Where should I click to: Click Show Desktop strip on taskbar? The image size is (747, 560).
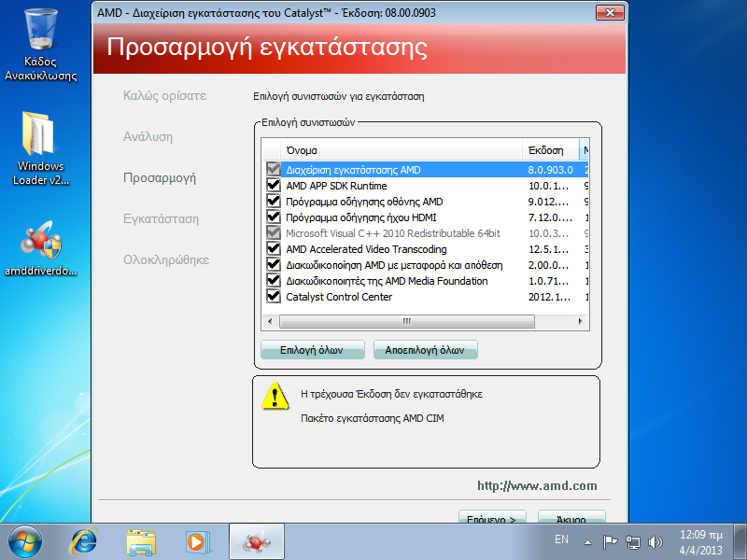coord(740,542)
